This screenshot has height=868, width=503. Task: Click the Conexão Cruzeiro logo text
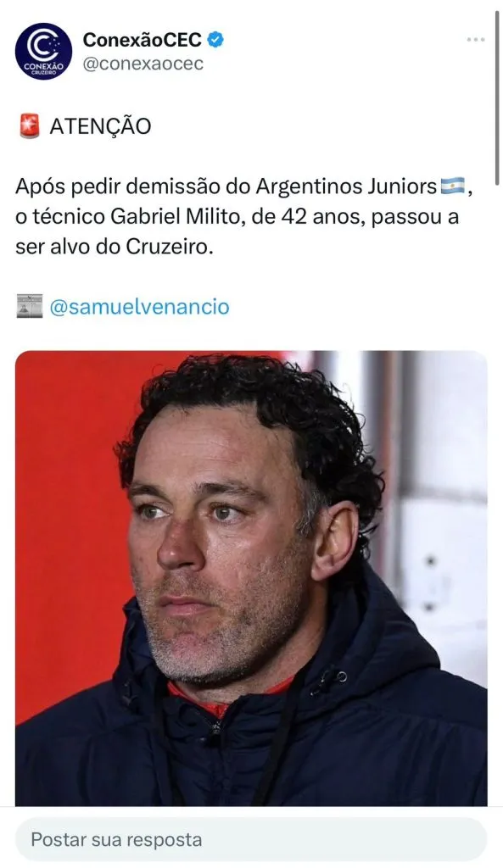[43, 69]
